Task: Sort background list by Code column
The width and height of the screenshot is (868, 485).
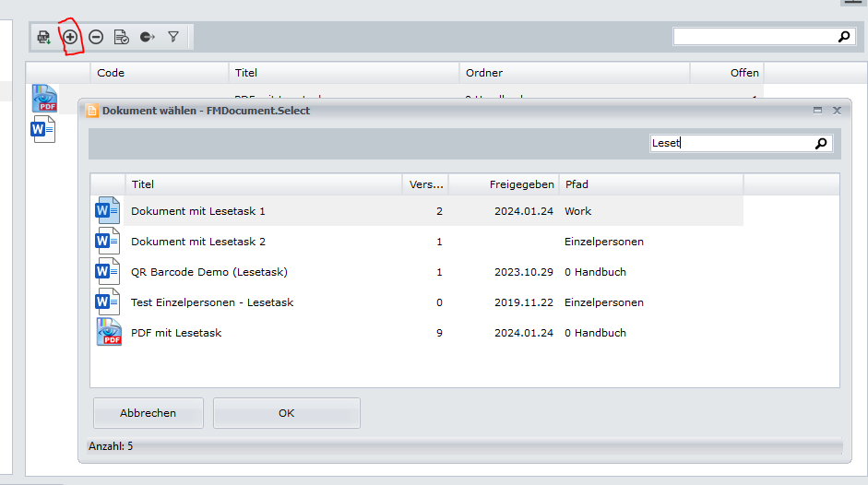Action: pyautogui.click(x=160, y=73)
